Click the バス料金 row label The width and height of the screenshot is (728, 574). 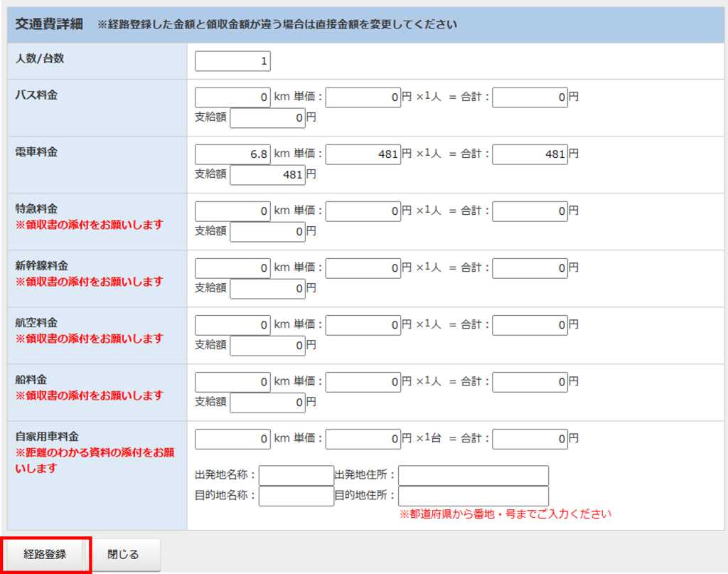coord(36,95)
